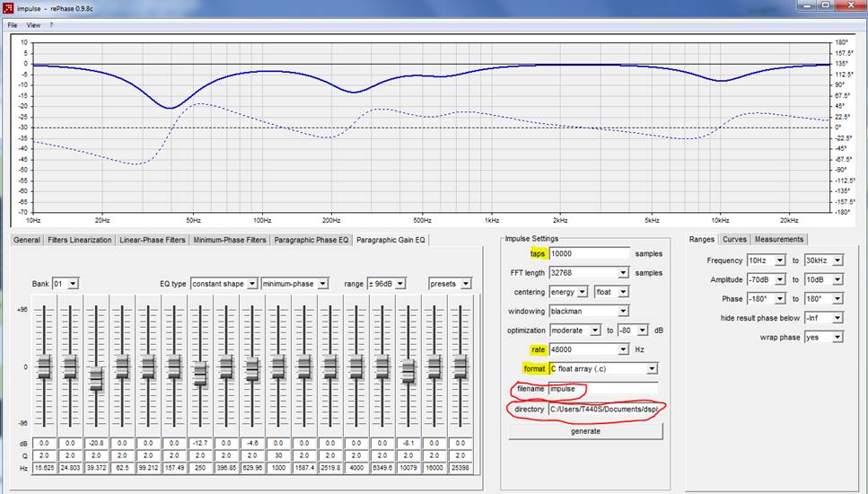Select the Paragraphic Gain EQ tab
Viewport: 868px width, 494px height.
tap(390, 240)
